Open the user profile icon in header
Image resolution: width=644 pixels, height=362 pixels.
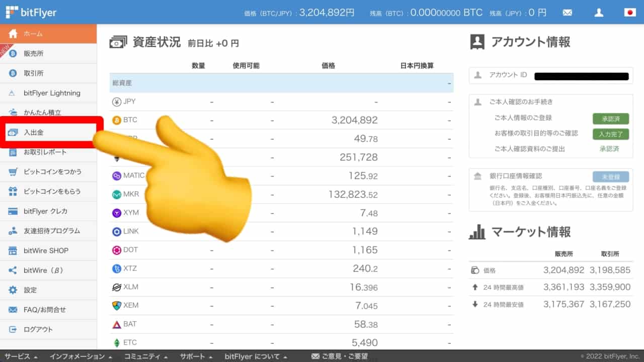(x=599, y=13)
